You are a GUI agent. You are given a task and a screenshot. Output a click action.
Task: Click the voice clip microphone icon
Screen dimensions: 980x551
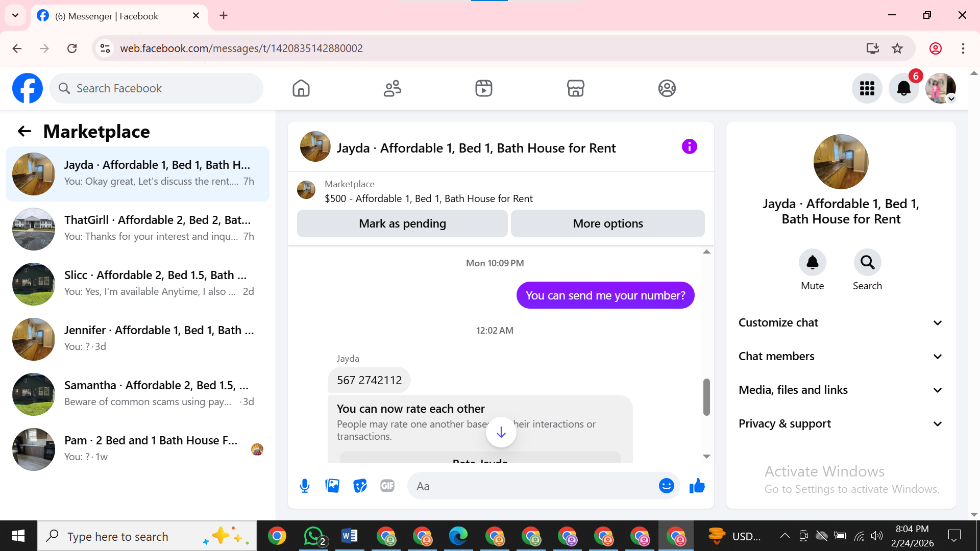(x=305, y=486)
